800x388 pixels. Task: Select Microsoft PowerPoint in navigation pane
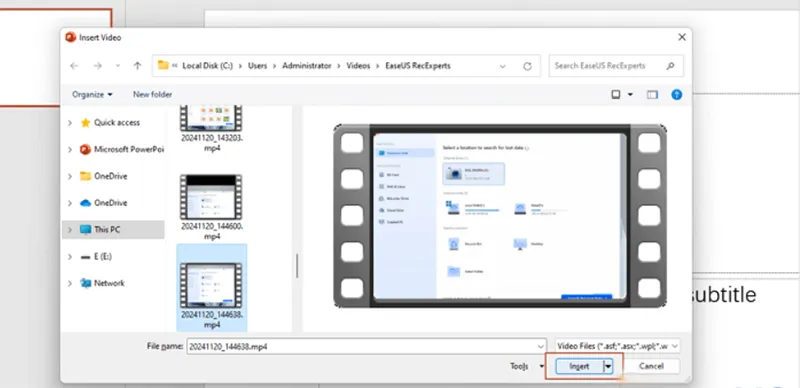point(122,150)
